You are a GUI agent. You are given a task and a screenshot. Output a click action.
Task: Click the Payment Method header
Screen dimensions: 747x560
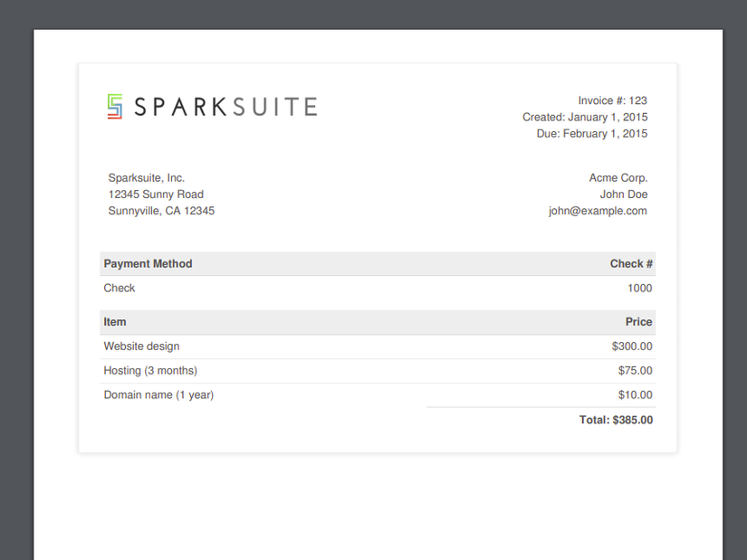tap(148, 264)
